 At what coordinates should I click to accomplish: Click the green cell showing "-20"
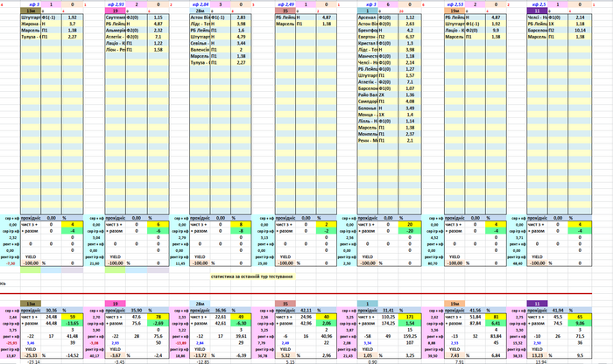410,231
